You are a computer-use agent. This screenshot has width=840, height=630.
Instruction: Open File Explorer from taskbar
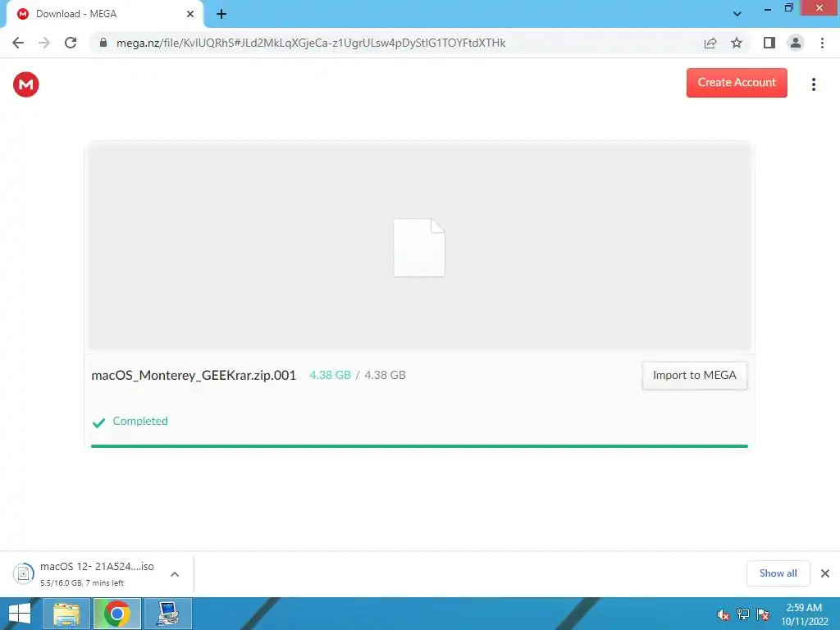pos(66,614)
